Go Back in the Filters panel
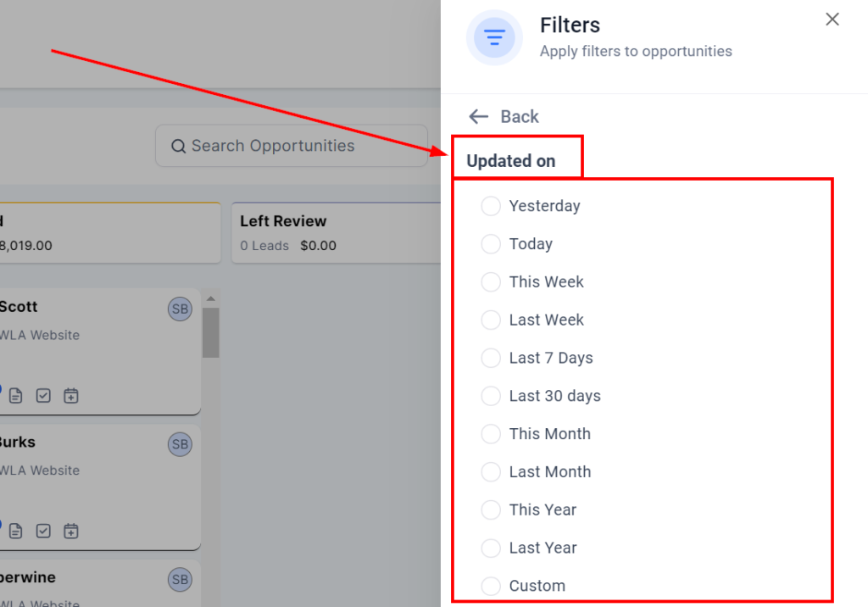This screenshot has width=868, height=607. [x=504, y=117]
